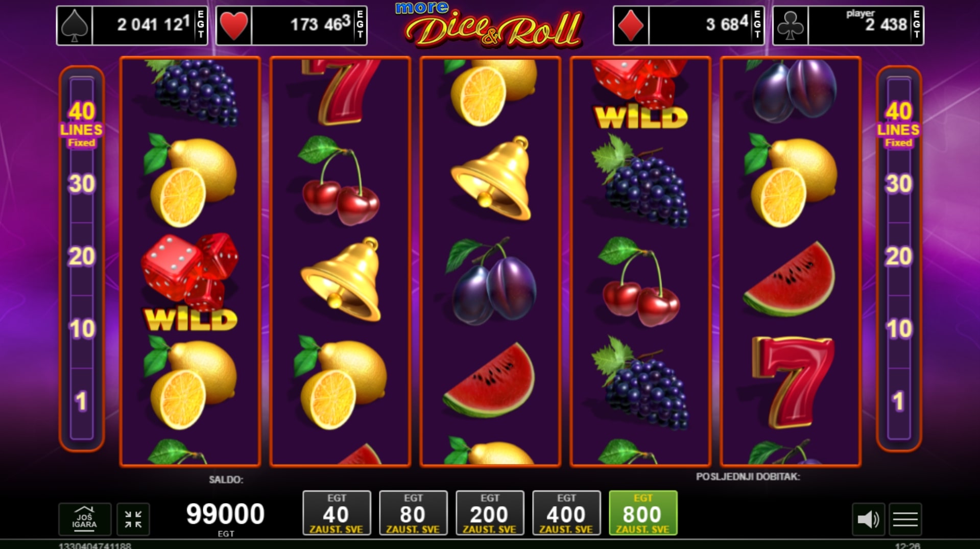Spin with the green 800 bet

(643, 513)
